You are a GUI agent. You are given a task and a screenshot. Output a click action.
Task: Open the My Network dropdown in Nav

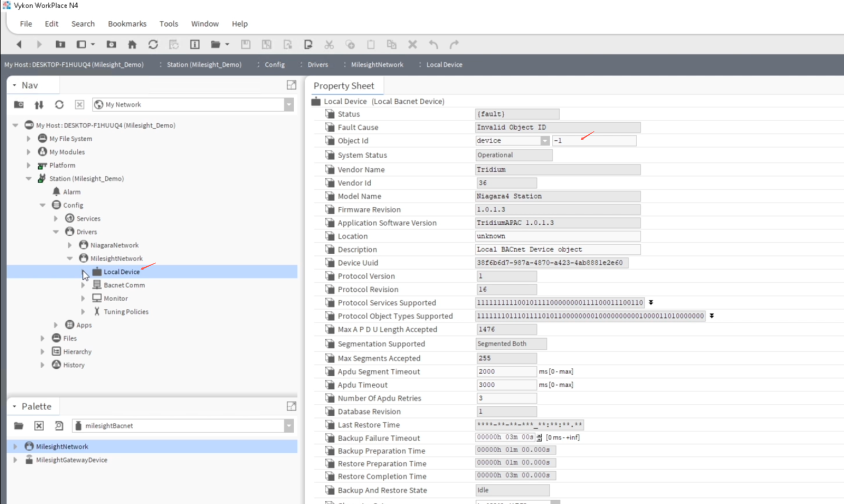[289, 105]
